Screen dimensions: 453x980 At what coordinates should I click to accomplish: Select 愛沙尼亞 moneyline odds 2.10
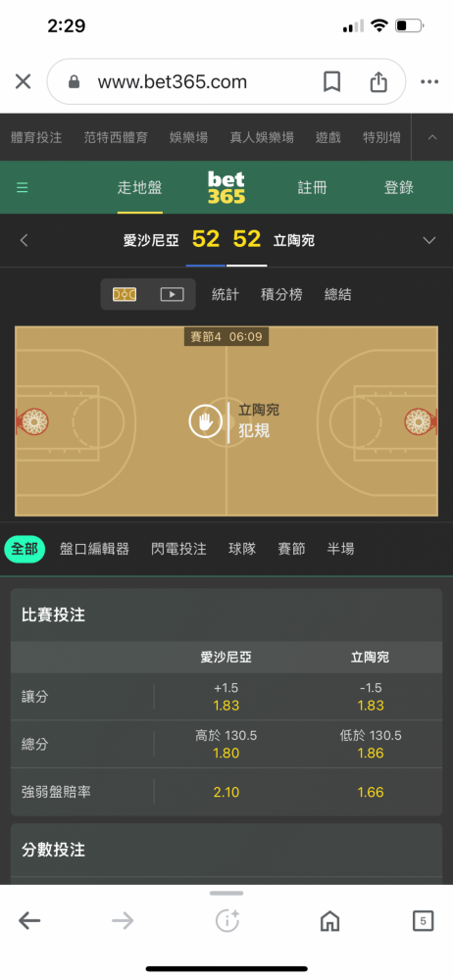[226, 793]
